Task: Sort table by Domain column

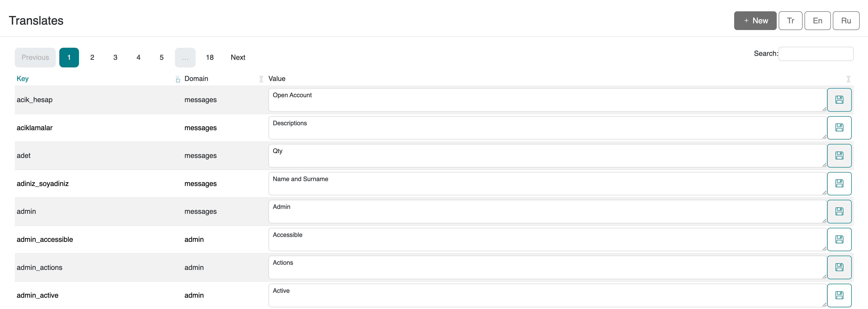Action: click(196, 78)
